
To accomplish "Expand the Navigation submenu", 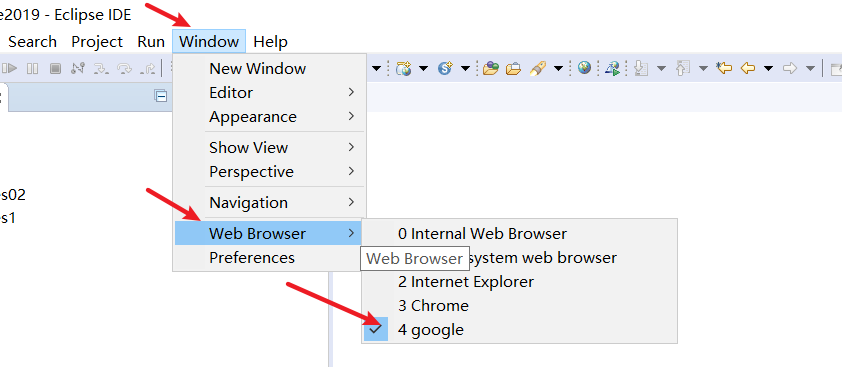I will tap(269, 203).
